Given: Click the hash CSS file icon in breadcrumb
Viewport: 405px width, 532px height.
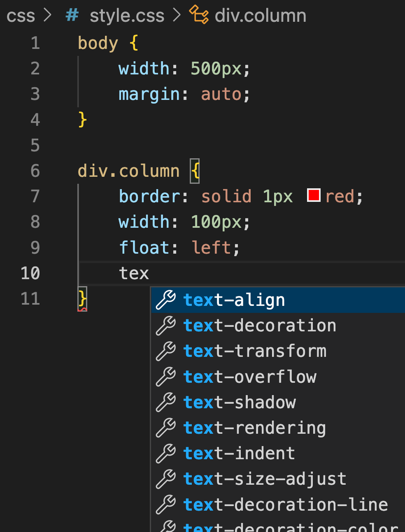Looking at the screenshot, I should (x=72, y=16).
